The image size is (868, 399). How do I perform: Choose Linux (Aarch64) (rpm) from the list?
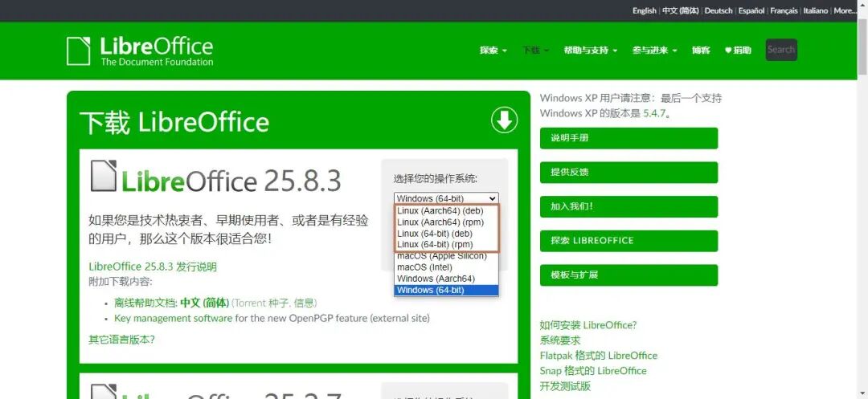(446, 222)
